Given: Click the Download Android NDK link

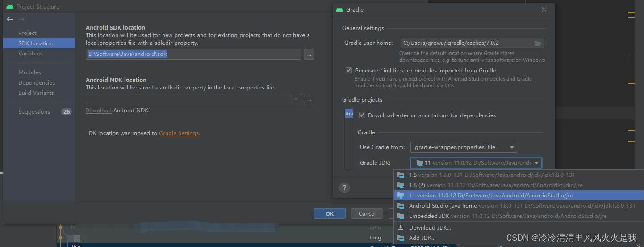Looking at the screenshot, I should point(98,110).
